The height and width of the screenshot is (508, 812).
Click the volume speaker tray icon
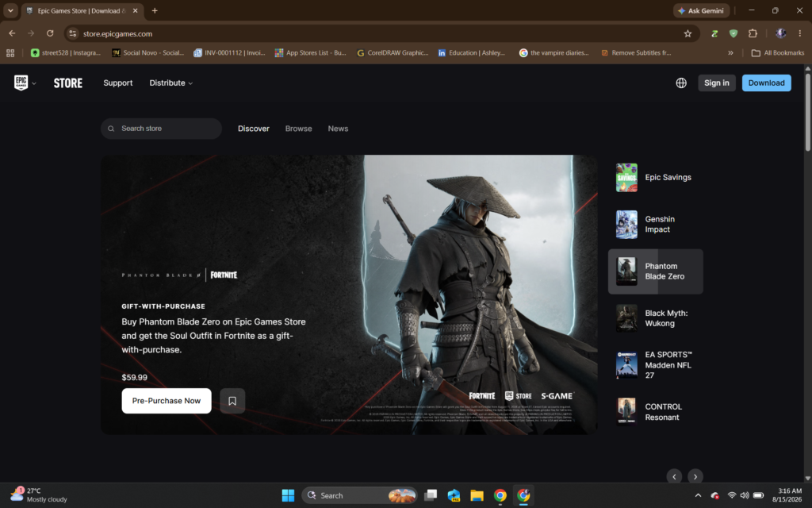pyautogui.click(x=744, y=495)
